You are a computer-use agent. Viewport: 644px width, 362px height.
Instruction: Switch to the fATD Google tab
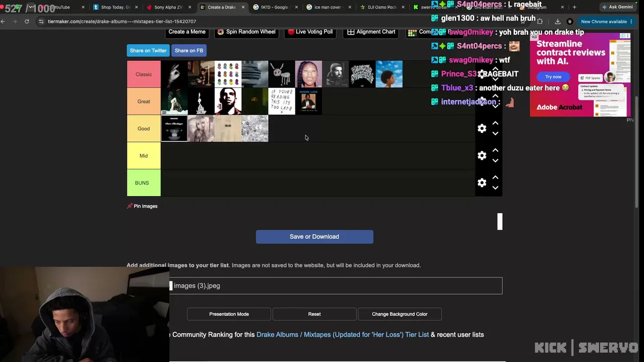click(x=275, y=8)
